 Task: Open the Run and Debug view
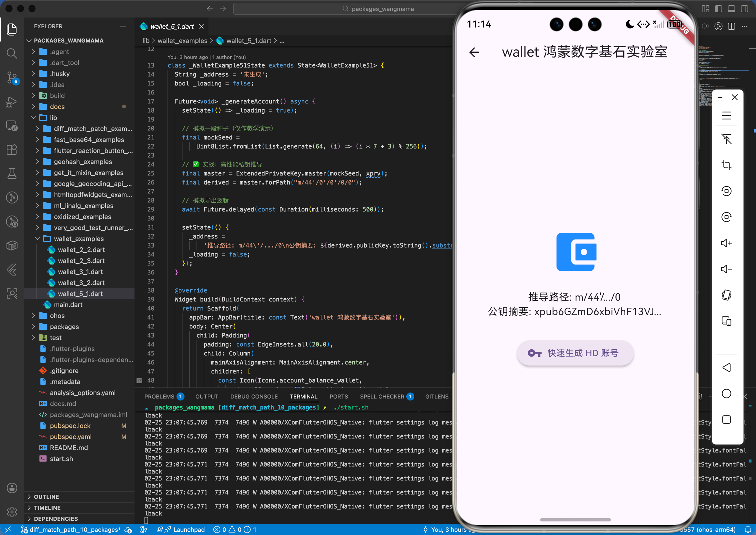click(x=12, y=102)
